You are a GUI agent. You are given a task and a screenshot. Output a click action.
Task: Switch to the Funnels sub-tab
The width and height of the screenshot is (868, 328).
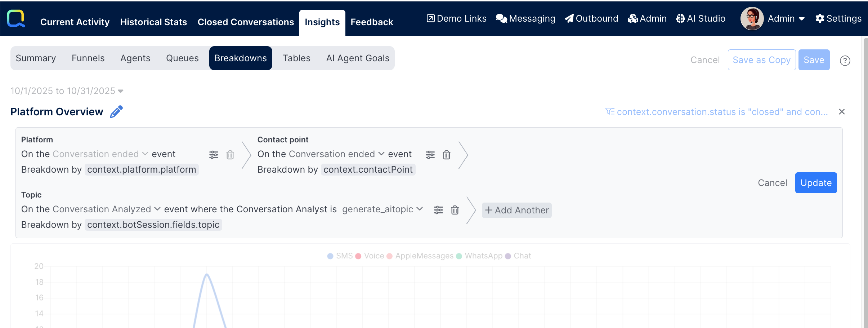pos(88,58)
